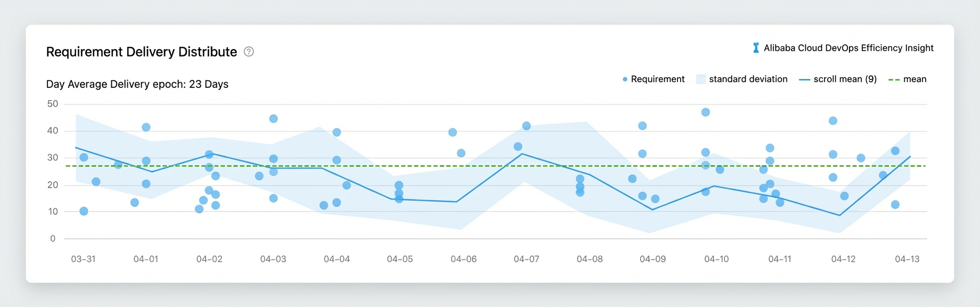Select the highest data point on 04-10

[706, 112]
